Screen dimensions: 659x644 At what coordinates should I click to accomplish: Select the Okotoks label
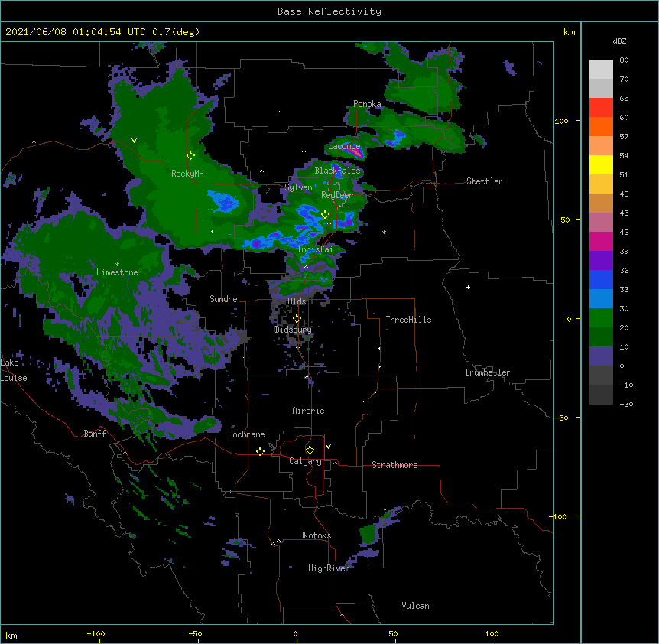point(315,535)
